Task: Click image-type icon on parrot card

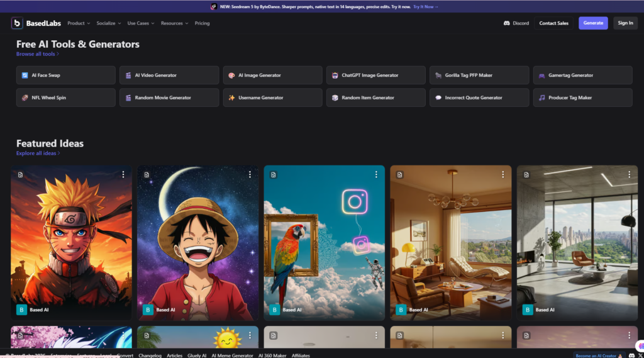Action: click(x=273, y=175)
